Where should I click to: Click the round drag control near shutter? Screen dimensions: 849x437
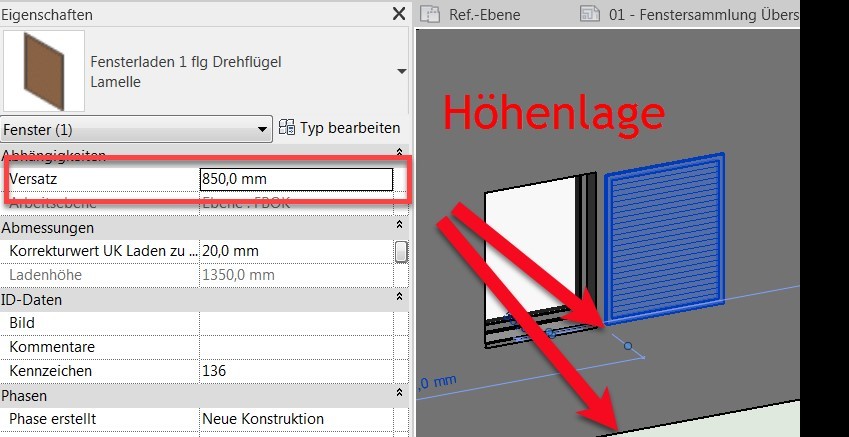pyautogui.click(x=628, y=346)
